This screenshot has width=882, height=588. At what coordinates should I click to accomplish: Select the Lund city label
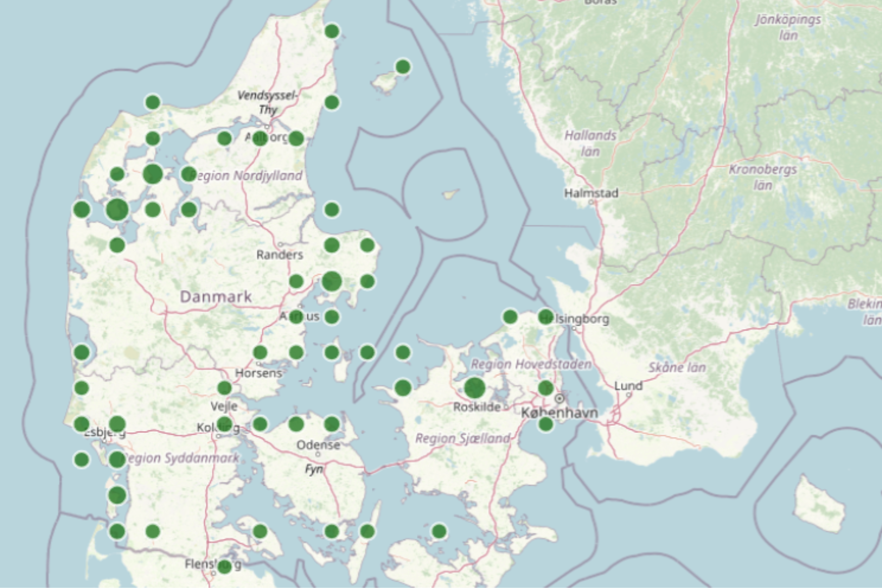click(628, 386)
